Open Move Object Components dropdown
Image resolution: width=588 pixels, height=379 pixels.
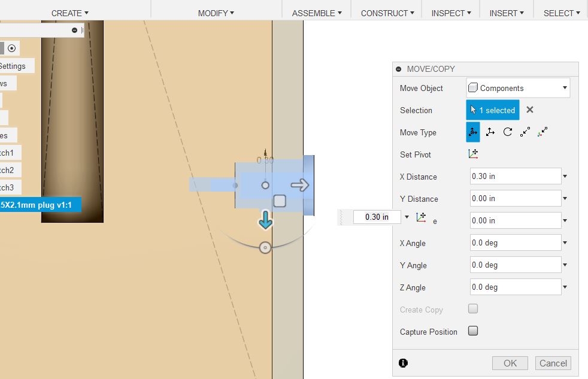(x=518, y=88)
